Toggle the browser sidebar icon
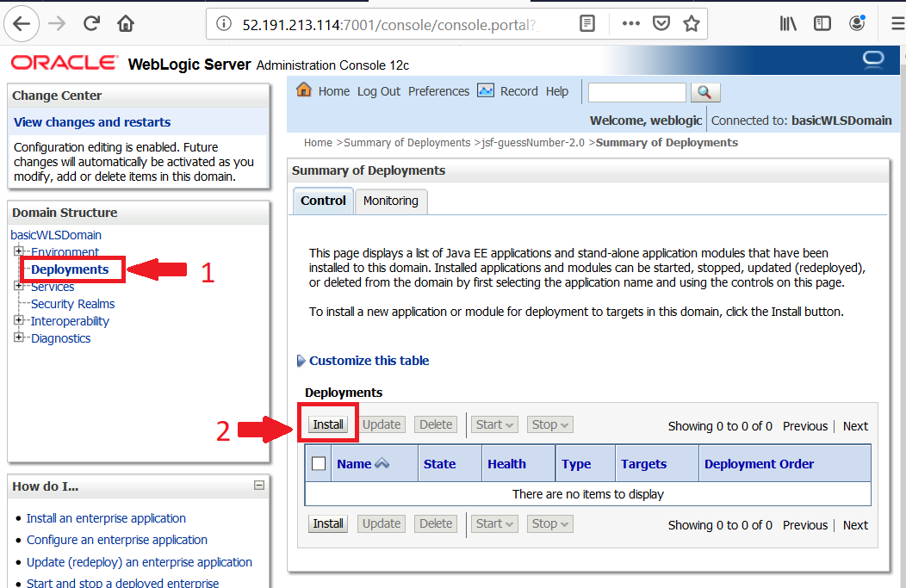This screenshot has height=588, width=906. click(822, 24)
